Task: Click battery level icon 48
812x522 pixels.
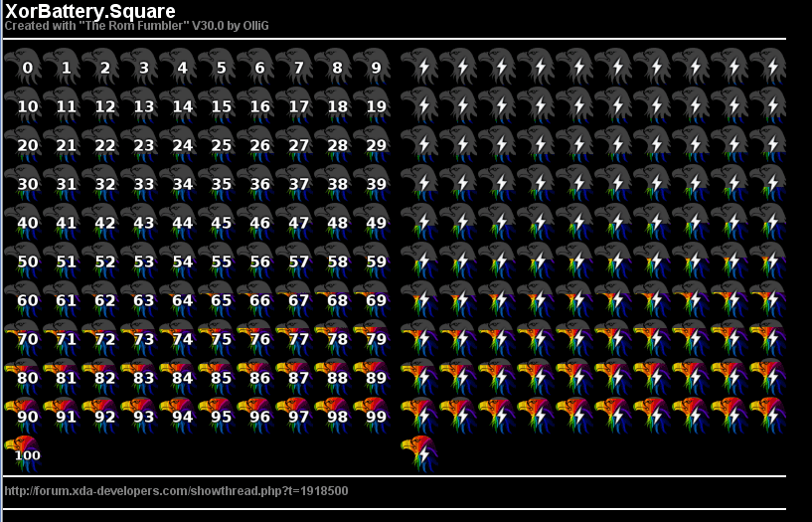Action: (333, 222)
